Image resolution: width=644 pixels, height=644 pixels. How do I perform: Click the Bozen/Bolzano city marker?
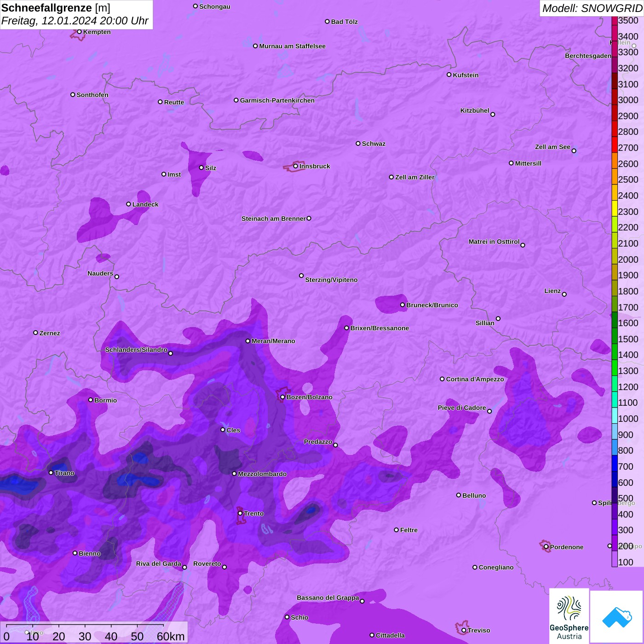282,397
